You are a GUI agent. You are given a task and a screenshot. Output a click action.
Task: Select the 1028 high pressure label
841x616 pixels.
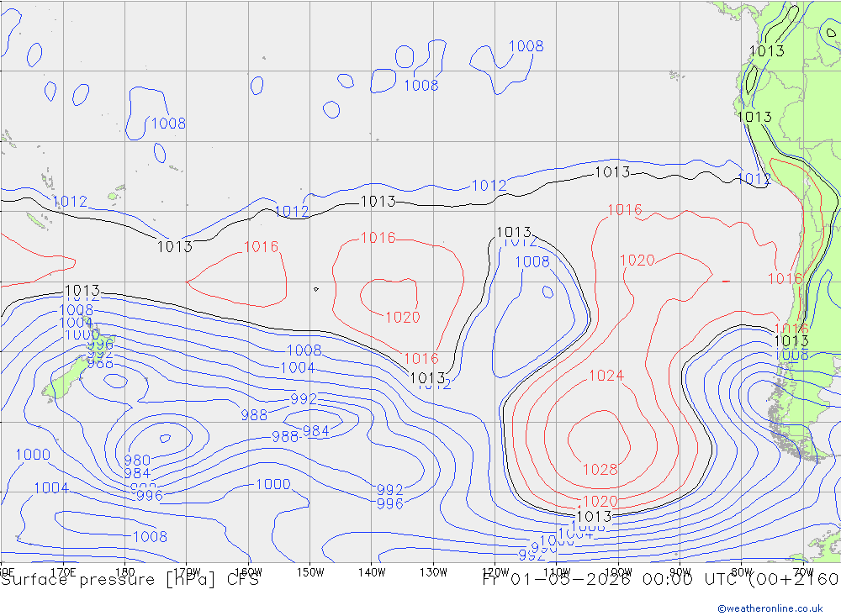point(600,470)
